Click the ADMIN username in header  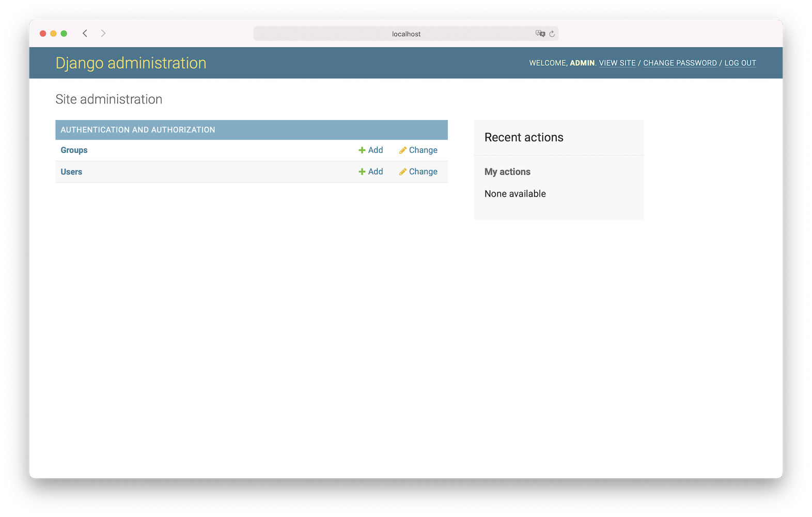pyautogui.click(x=582, y=63)
